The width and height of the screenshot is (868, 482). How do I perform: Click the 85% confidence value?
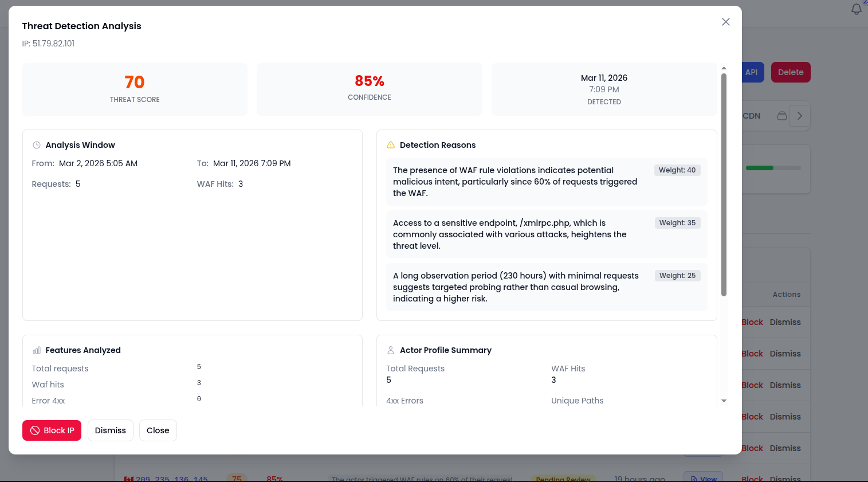click(370, 81)
